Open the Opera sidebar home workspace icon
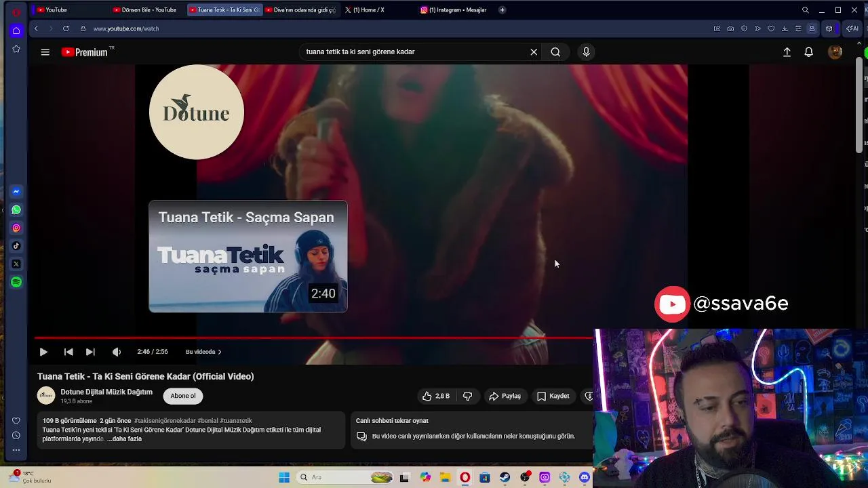The image size is (868, 488). [16, 30]
